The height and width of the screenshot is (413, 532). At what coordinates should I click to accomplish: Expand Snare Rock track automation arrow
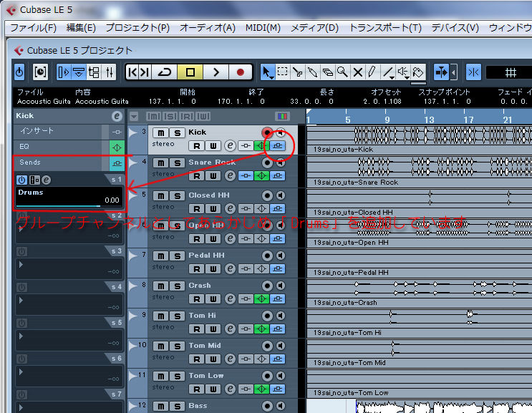pyautogui.click(x=133, y=162)
